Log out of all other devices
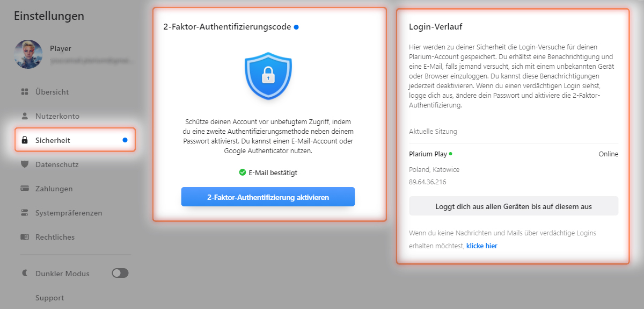 (514, 206)
